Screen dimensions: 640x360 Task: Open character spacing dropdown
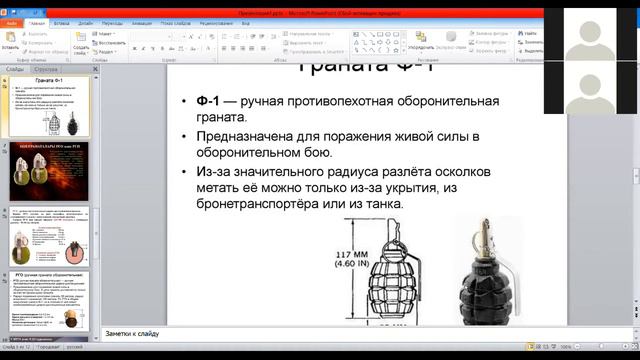coord(181,49)
